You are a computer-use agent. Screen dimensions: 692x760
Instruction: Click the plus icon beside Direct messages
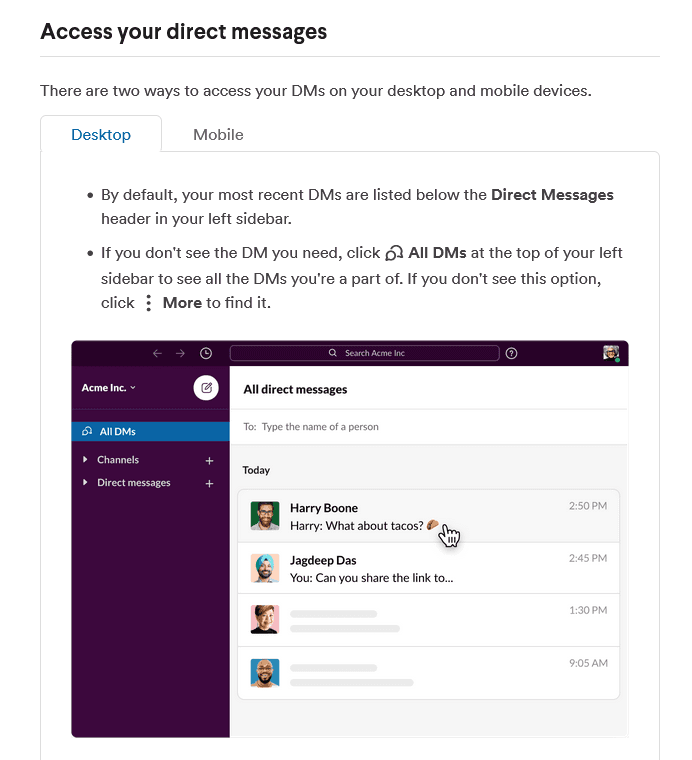tap(209, 484)
